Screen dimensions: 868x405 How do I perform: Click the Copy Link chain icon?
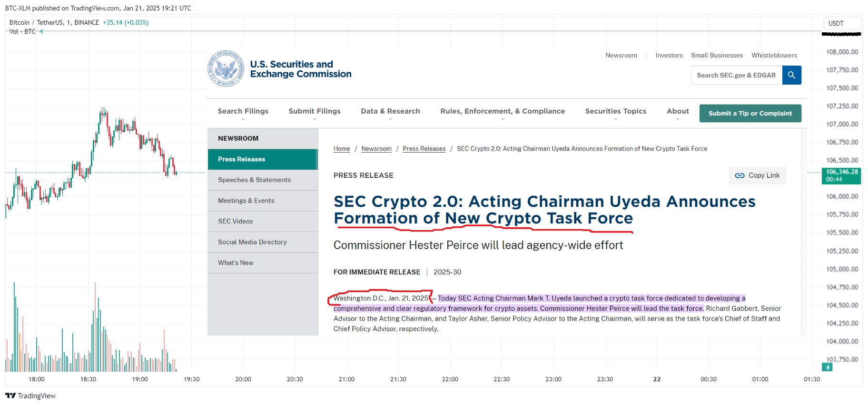point(740,175)
